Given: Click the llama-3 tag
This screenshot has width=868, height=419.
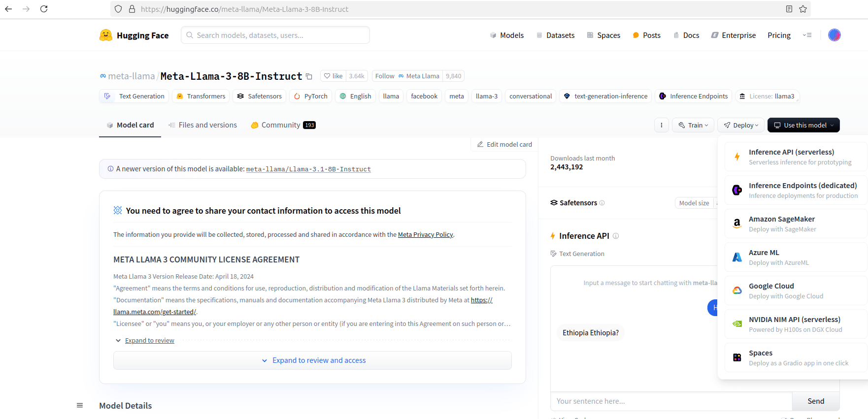Looking at the screenshot, I should [x=487, y=96].
